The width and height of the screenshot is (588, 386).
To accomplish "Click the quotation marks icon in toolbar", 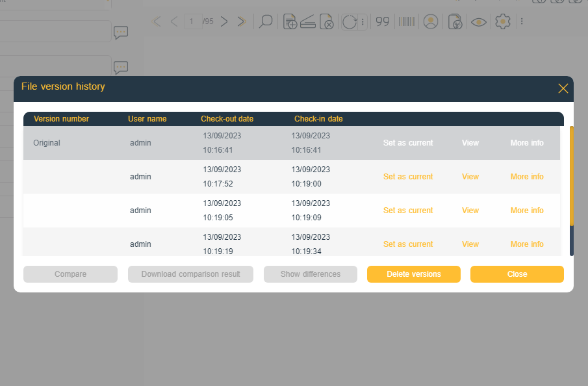I will (383, 21).
